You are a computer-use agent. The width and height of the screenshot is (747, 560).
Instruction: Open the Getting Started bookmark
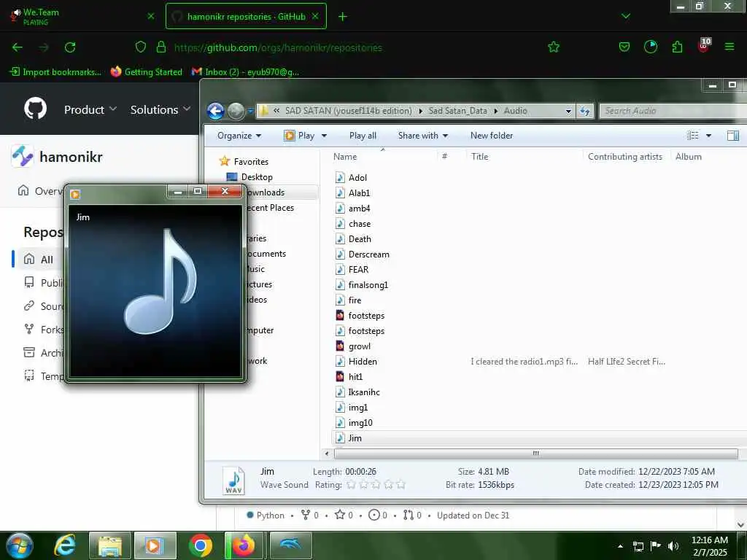147,72
